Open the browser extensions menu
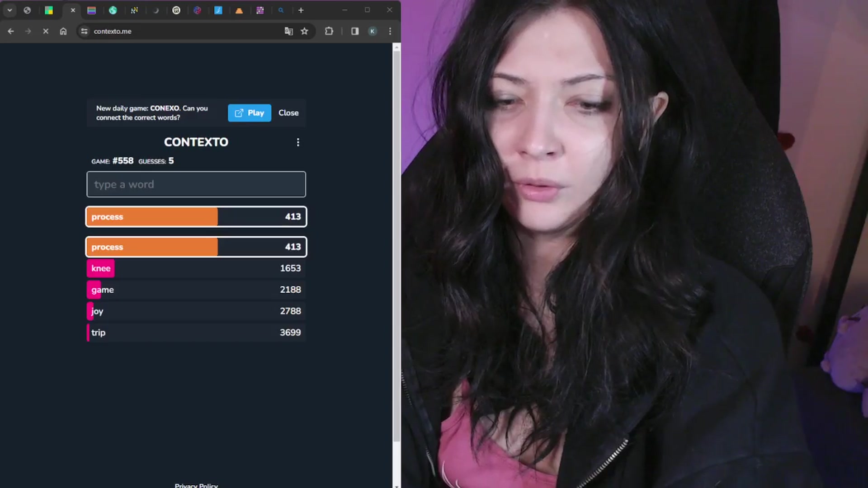Image resolution: width=868 pixels, height=488 pixels. pos(329,31)
